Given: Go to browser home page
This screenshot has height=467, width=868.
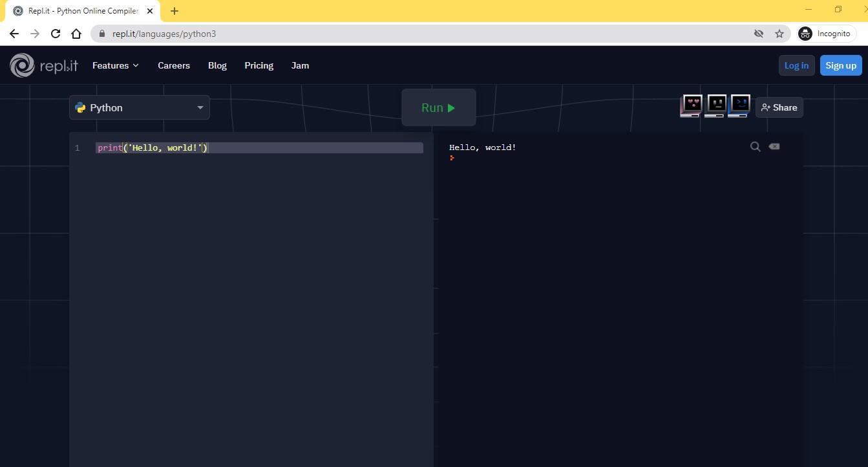Looking at the screenshot, I should [76, 34].
